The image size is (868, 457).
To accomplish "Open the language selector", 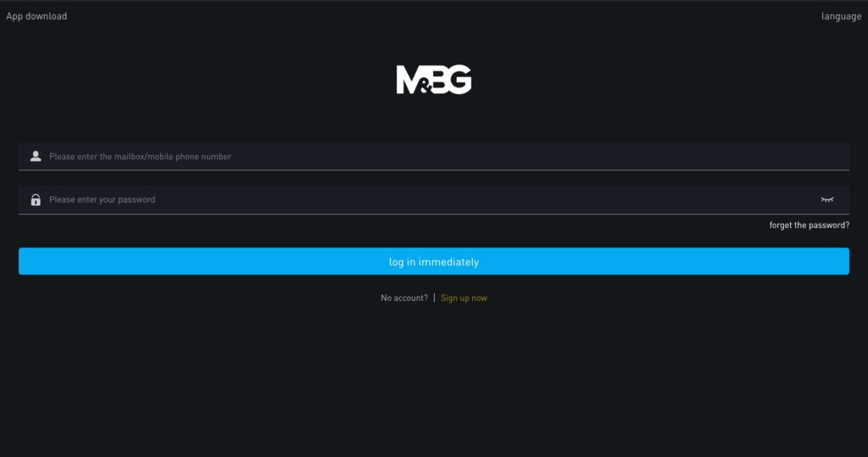I will 841,16.
